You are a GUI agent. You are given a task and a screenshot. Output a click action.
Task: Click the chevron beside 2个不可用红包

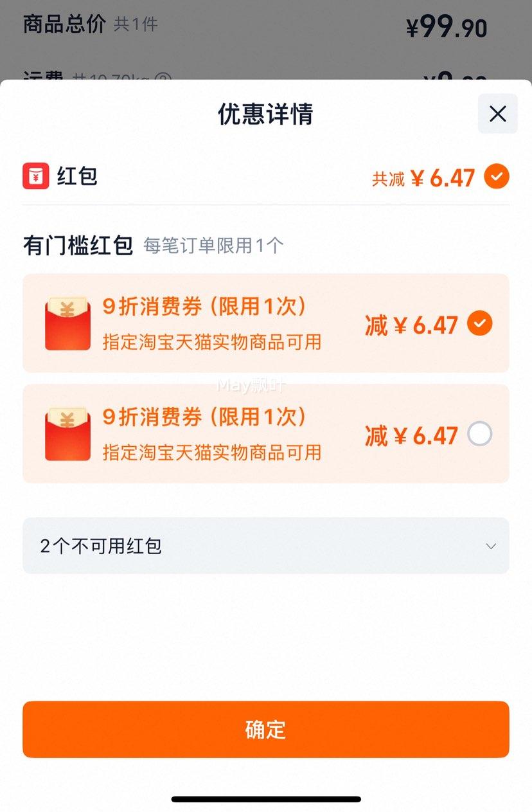pyautogui.click(x=491, y=546)
